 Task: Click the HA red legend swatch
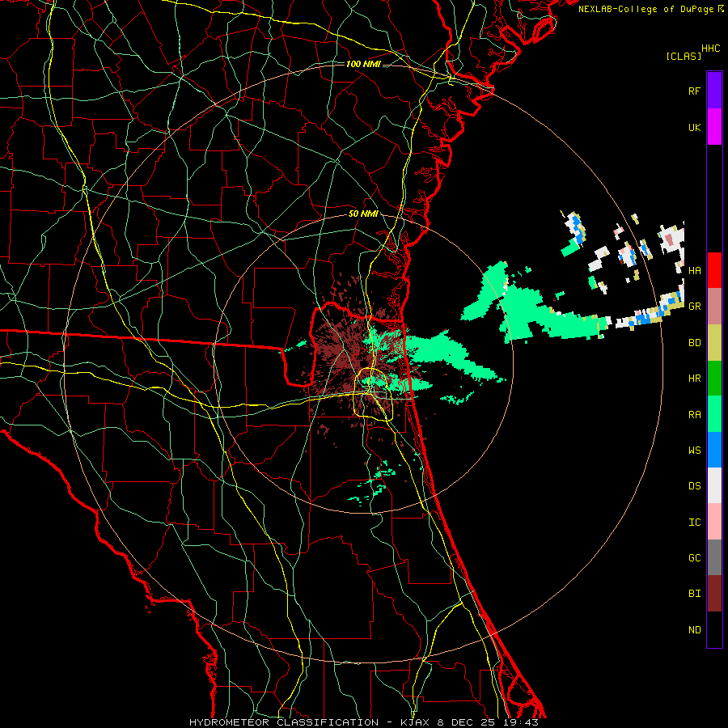pyautogui.click(x=714, y=270)
